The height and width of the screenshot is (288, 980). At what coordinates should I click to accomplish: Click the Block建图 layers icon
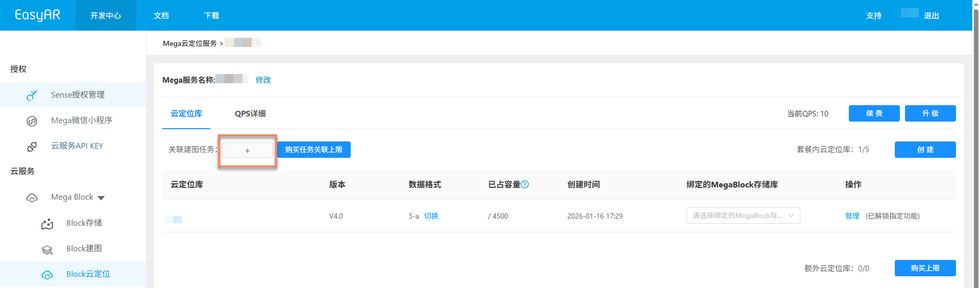47,249
